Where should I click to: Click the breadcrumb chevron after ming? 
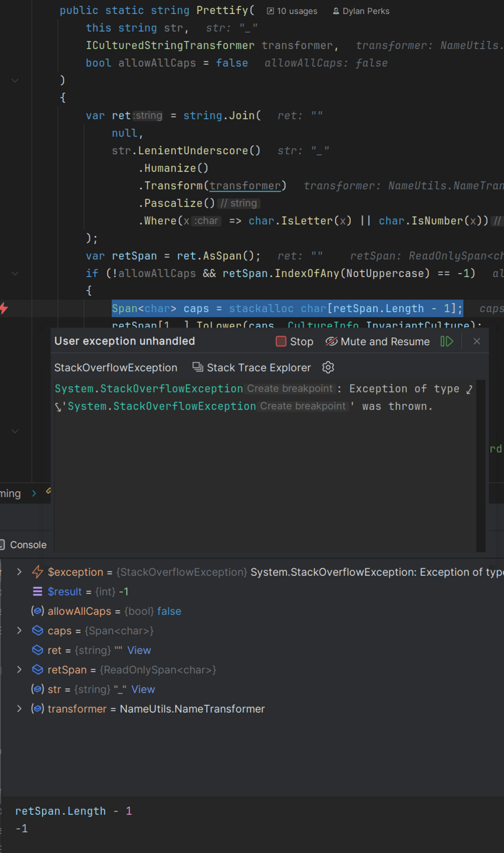34,493
